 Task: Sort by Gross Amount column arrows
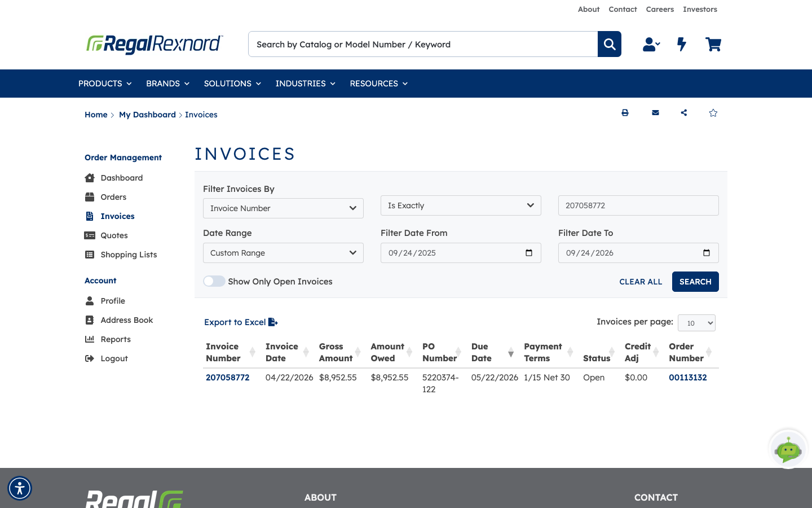(358, 353)
